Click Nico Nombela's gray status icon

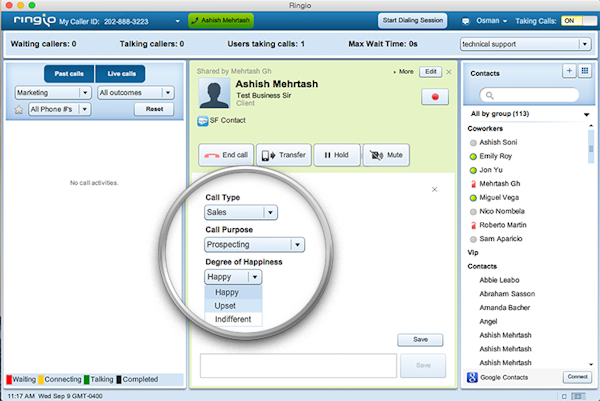tap(473, 212)
